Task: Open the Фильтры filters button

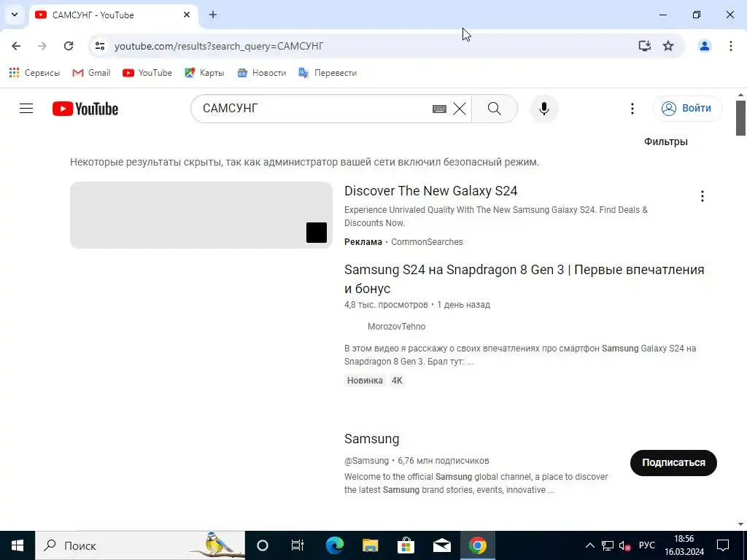Action: pos(665,141)
